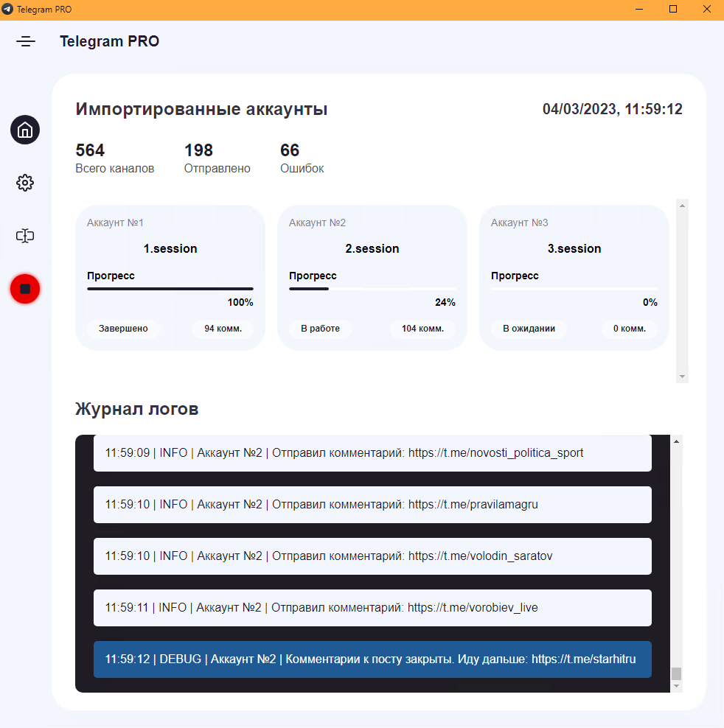This screenshot has width=724, height=728.
Task: Select log entry for volodin_saratov
Action: (372, 556)
